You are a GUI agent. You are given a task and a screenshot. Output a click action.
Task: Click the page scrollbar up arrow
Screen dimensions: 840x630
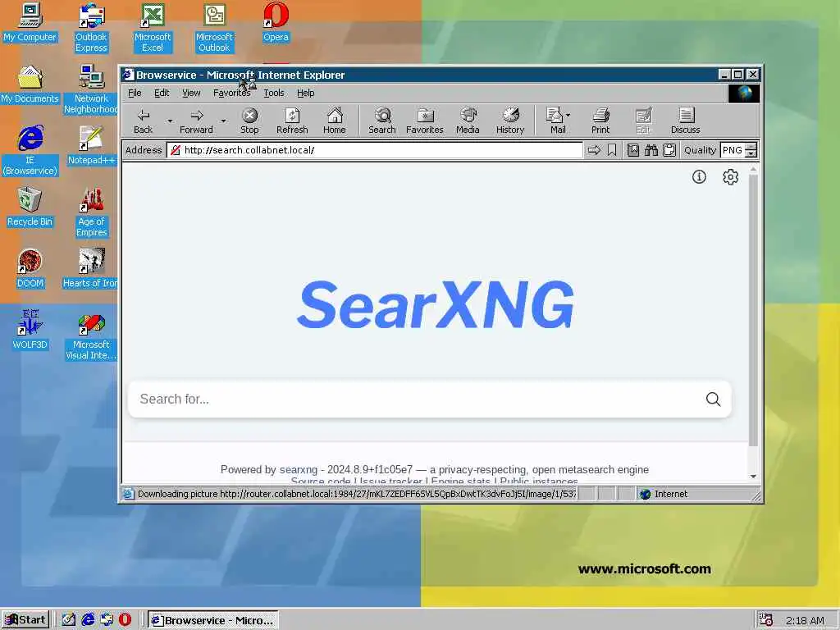(753, 169)
